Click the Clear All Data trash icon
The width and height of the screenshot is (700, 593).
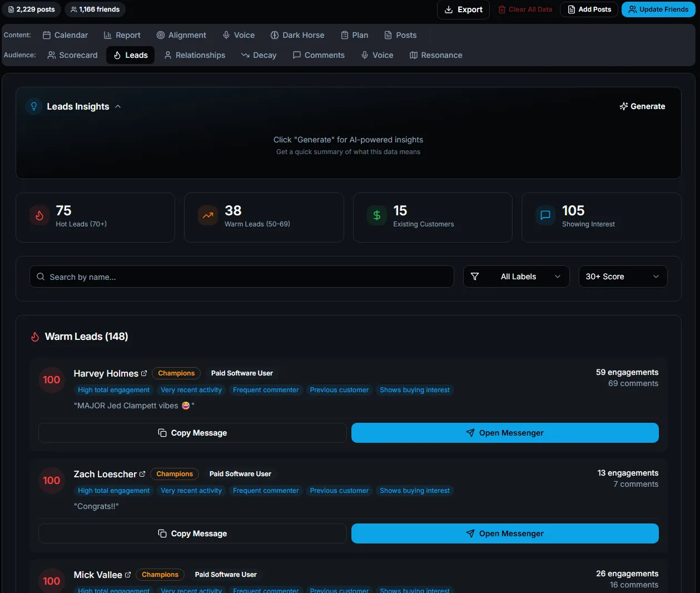pos(502,9)
